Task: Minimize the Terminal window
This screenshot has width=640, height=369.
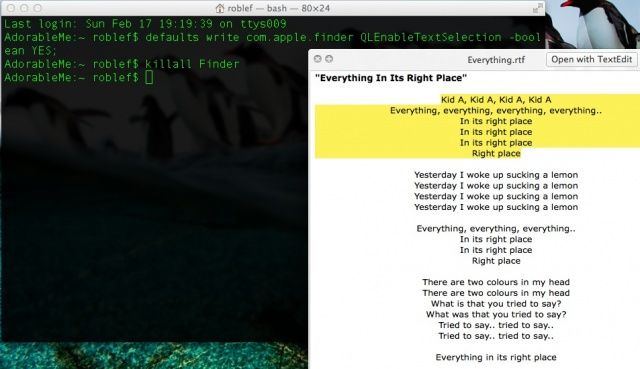Action: coord(24,8)
